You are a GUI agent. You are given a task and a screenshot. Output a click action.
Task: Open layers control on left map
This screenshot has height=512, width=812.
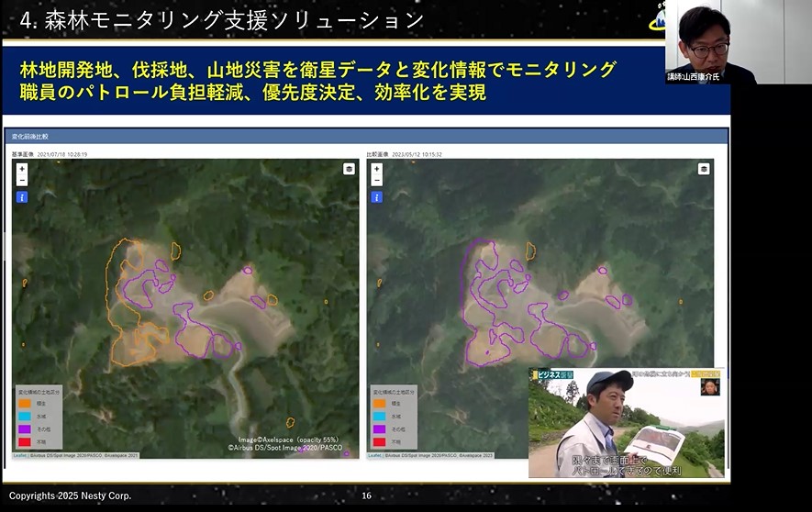[x=349, y=169]
